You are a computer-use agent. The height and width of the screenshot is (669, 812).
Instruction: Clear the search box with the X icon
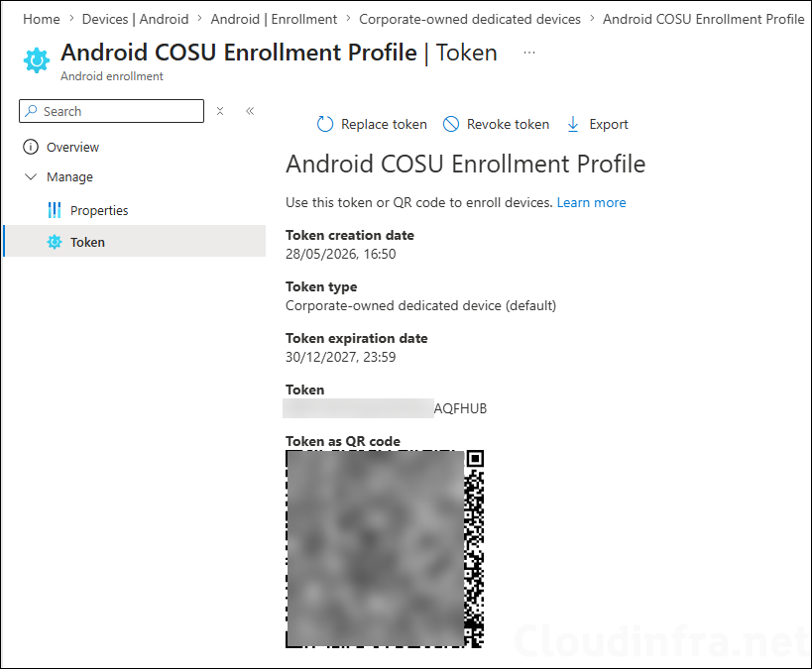click(x=220, y=111)
